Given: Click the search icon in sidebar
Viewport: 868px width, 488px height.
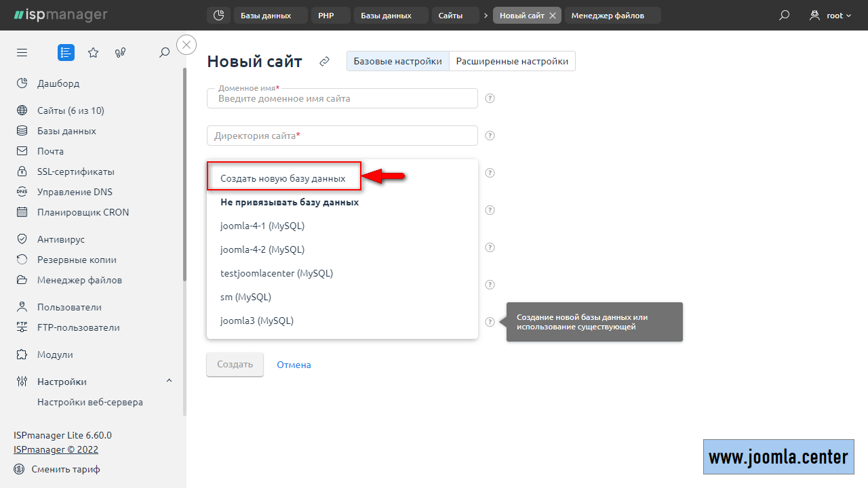Looking at the screenshot, I should [x=164, y=53].
